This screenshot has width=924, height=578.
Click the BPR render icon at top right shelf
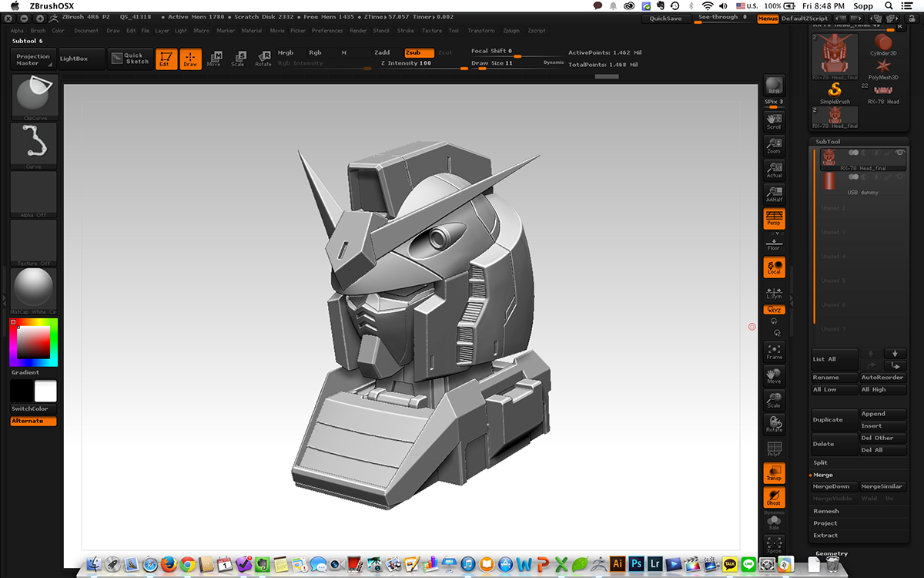point(774,85)
